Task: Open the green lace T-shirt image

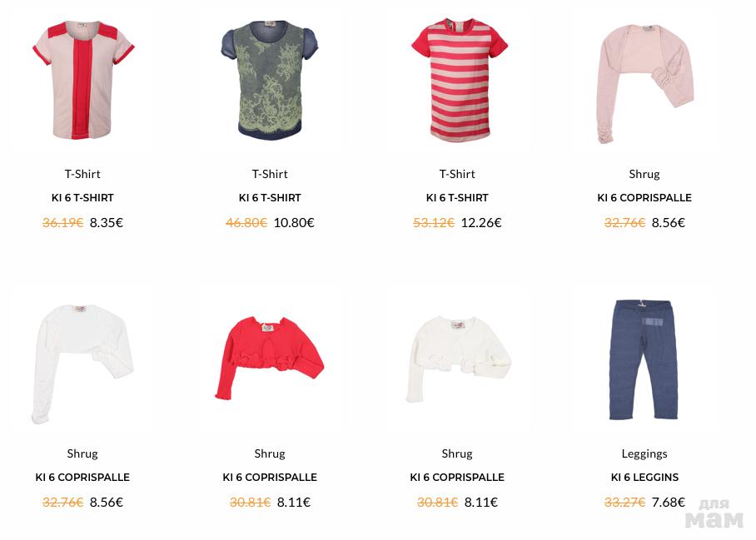Action: tap(270, 80)
